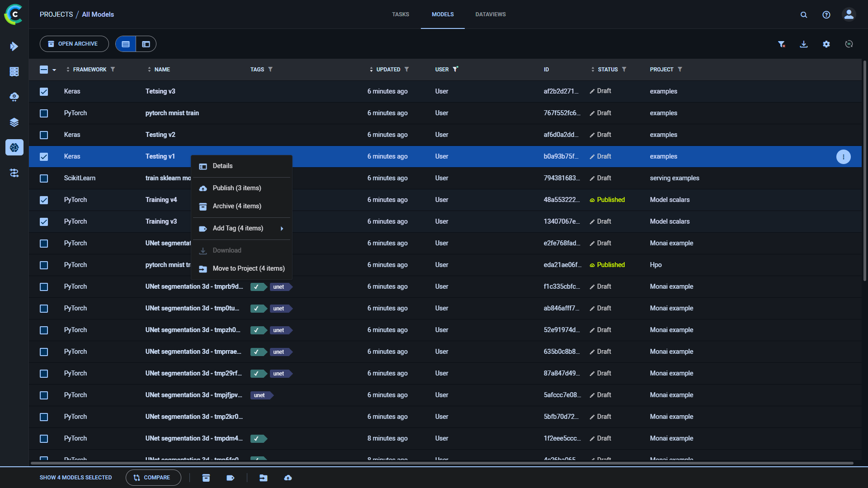Screen dimensions: 868x488
Task: Toggle checkbox for Training v4 row
Action: tap(45, 200)
